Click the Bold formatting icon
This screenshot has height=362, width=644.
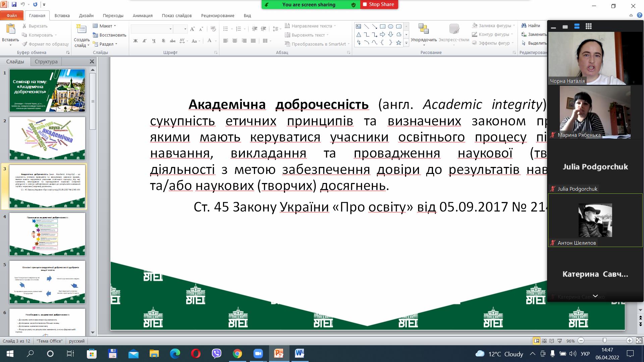(x=136, y=41)
